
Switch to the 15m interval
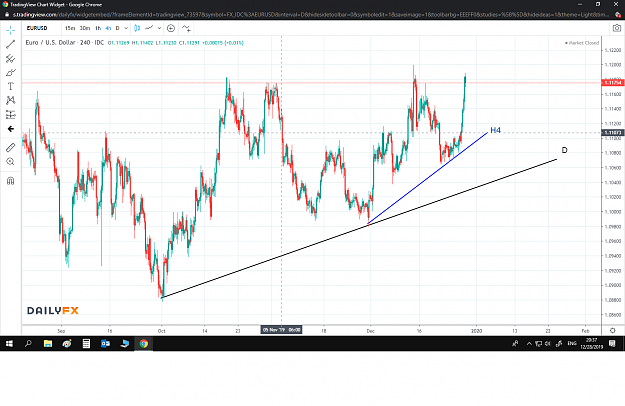[70, 28]
